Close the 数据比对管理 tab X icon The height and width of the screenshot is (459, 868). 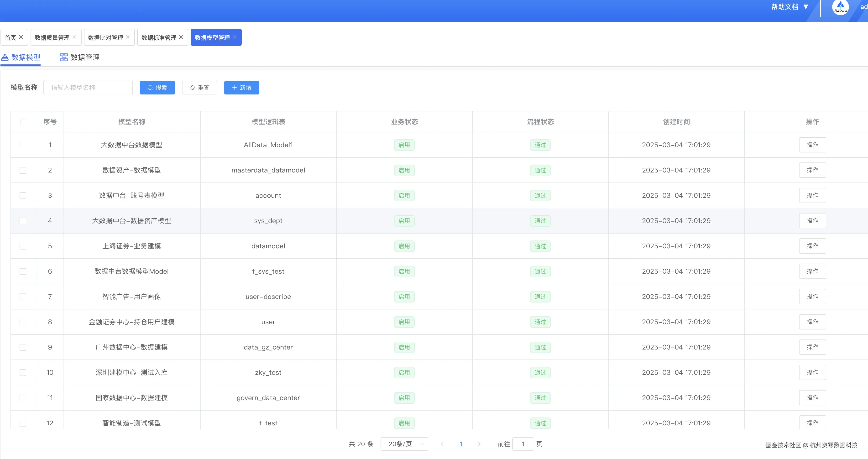(x=128, y=37)
